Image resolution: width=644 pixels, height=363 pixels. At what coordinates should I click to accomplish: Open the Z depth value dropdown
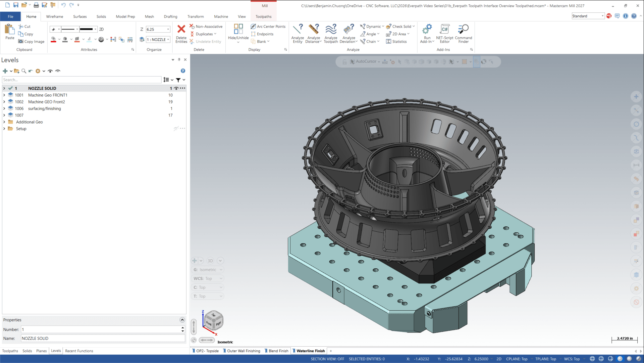168,29
